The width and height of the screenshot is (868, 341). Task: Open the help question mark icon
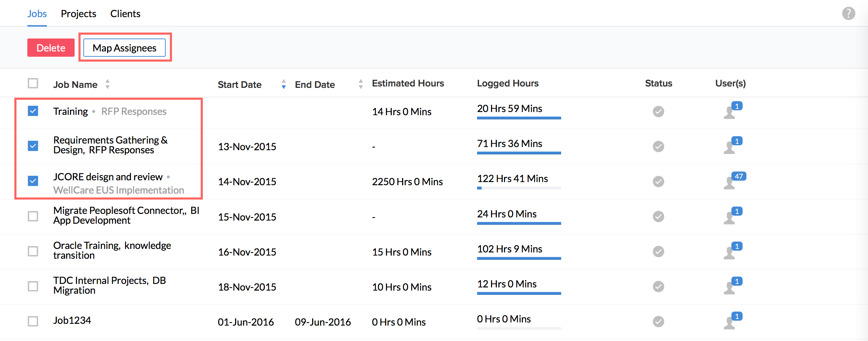tap(848, 14)
